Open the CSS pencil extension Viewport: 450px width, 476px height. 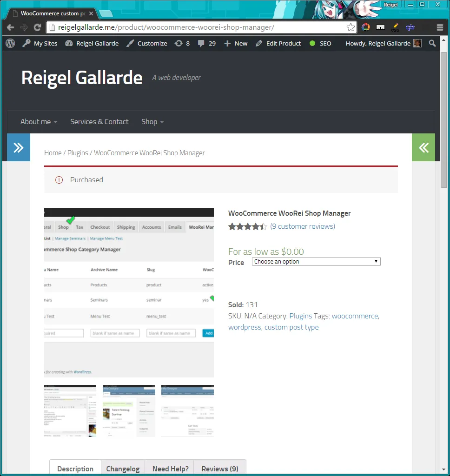click(395, 27)
